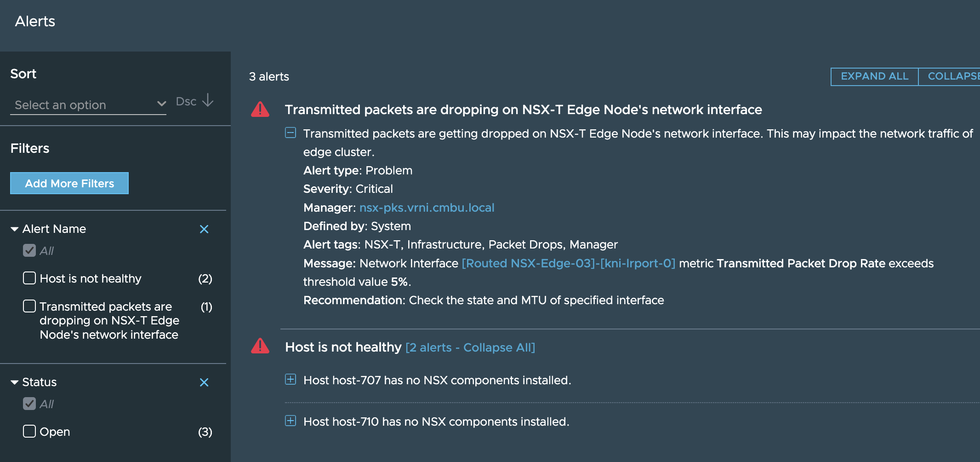
Task: Collapse the Transmitted packets alert details with minus icon
Action: coord(291,133)
